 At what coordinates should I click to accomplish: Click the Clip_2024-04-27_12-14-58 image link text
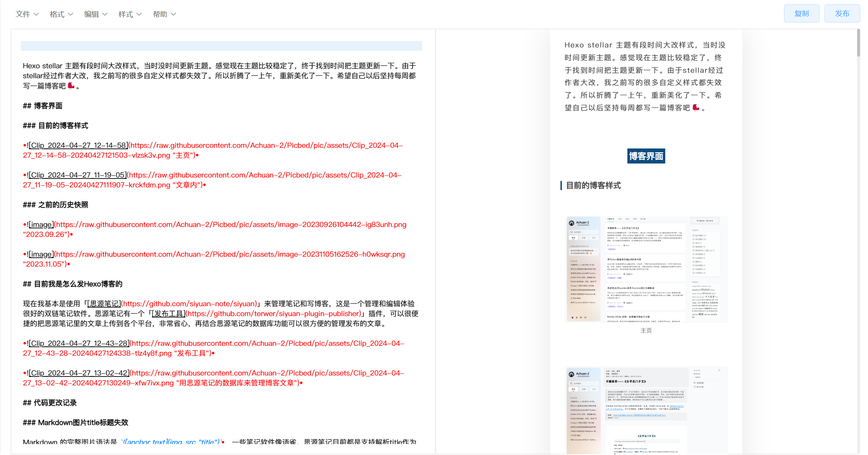coord(79,145)
